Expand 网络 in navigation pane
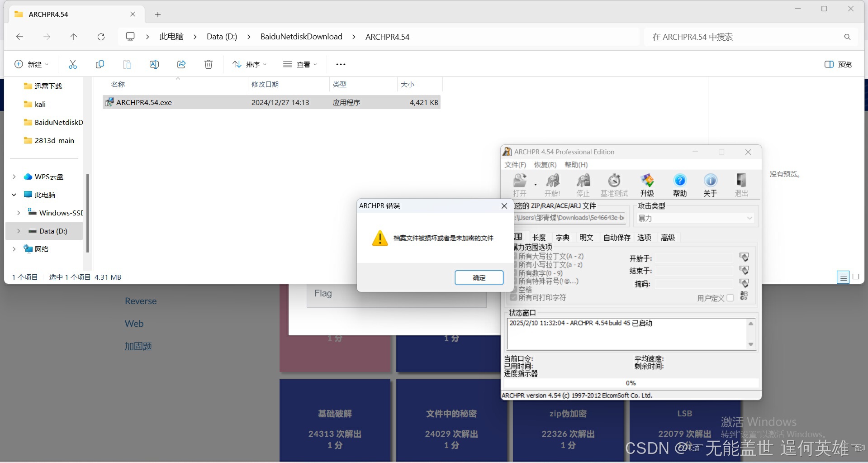Viewport: 868px width, 463px height. [x=14, y=249]
